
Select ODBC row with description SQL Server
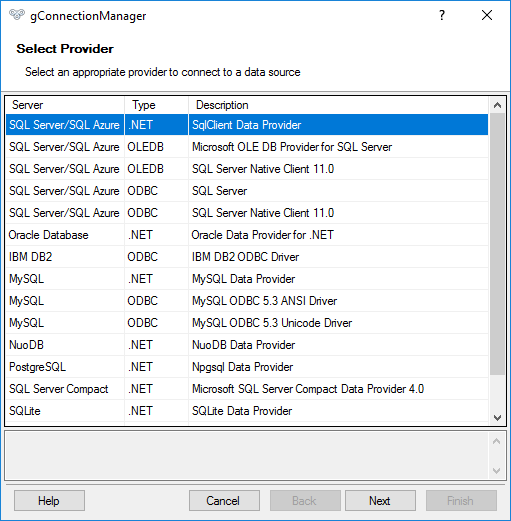247,191
